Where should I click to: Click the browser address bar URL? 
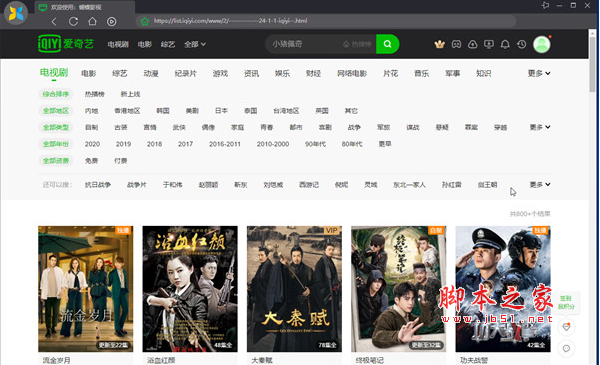click(x=230, y=21)
